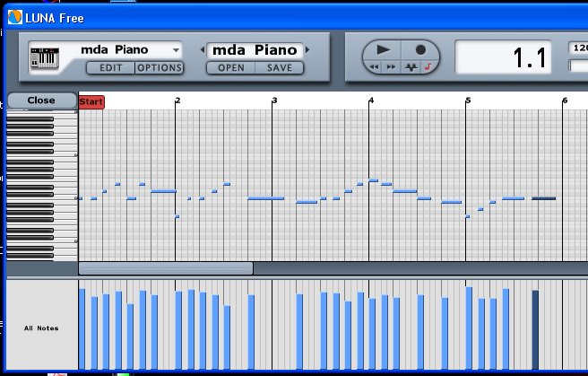The width and height of the screenshot is (588, 376).
Task: Click the dark velocity bar in bar 5
Action: [x=535, y=330]
